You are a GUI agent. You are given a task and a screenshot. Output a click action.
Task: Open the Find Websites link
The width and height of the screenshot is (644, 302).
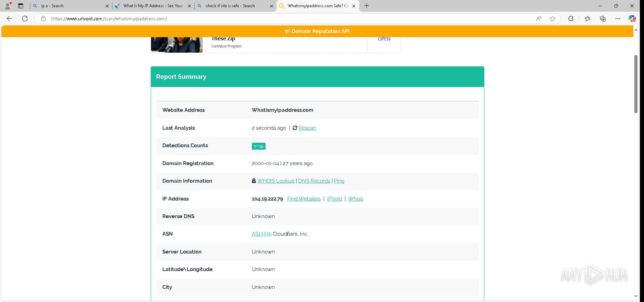click(x=304, y=199)
